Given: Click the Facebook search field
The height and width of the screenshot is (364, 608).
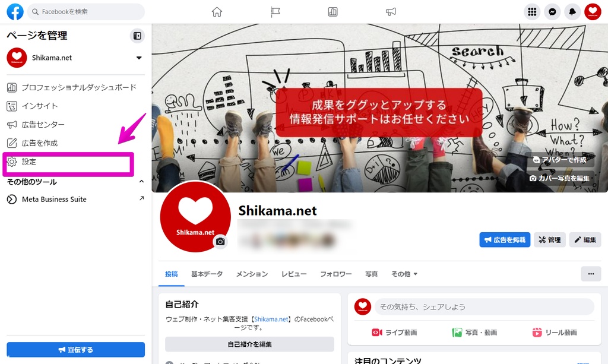Looking at the screenshot, I should pyautogui.click(x=86, y=12).
